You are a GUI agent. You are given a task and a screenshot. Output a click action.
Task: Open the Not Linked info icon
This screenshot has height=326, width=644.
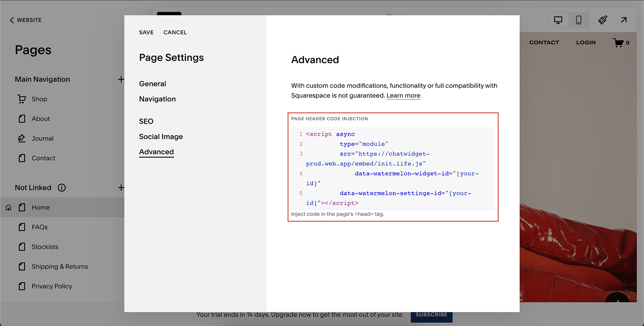62,188
